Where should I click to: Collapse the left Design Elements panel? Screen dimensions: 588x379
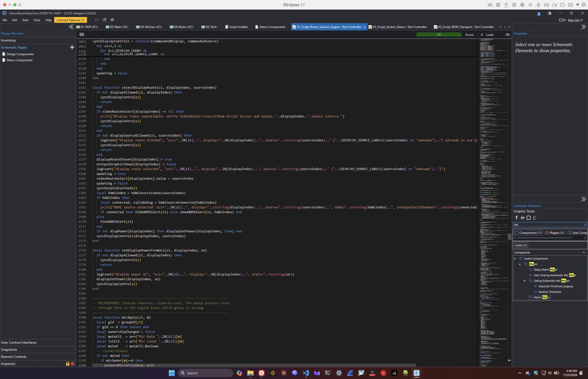tap(71, 27)
